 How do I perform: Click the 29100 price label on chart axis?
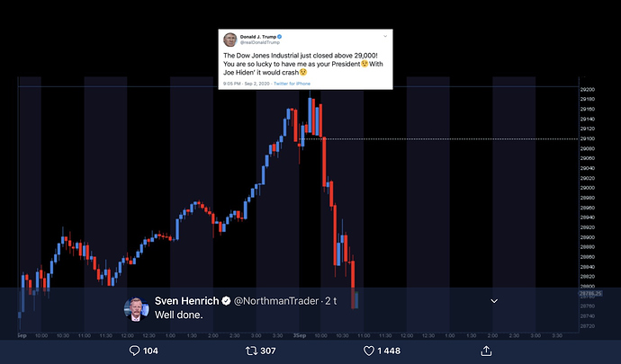(x=586, y=138)
